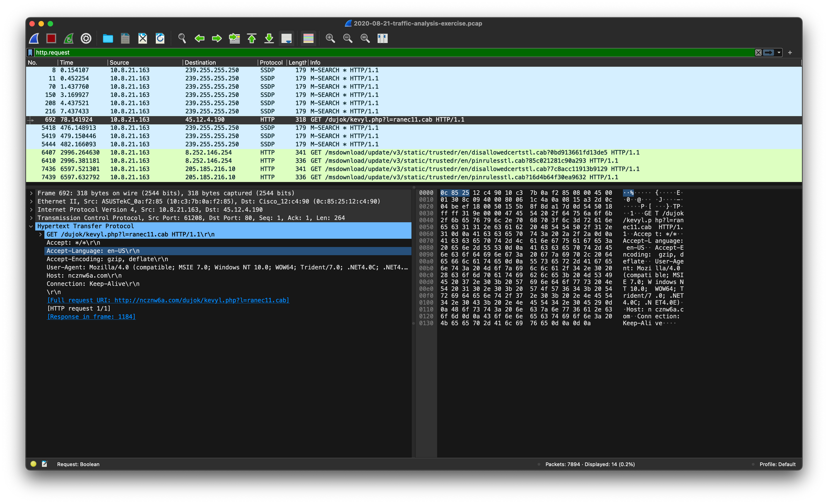
Task: Jump to the last packet
Action: coord(269,38)
